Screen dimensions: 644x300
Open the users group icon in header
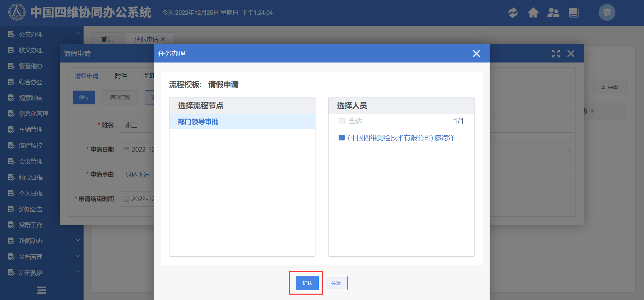tap(553, 13)
